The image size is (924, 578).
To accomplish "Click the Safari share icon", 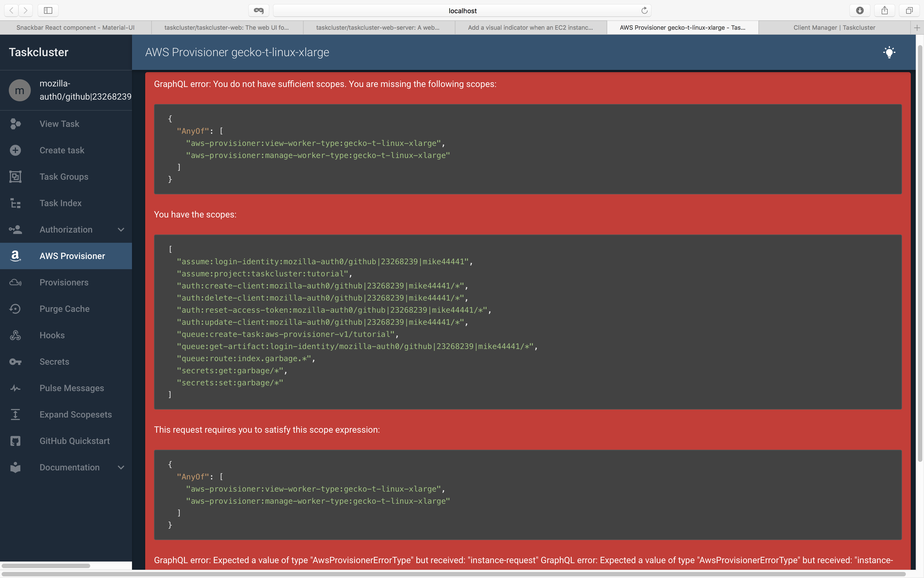I will point(884,10).
